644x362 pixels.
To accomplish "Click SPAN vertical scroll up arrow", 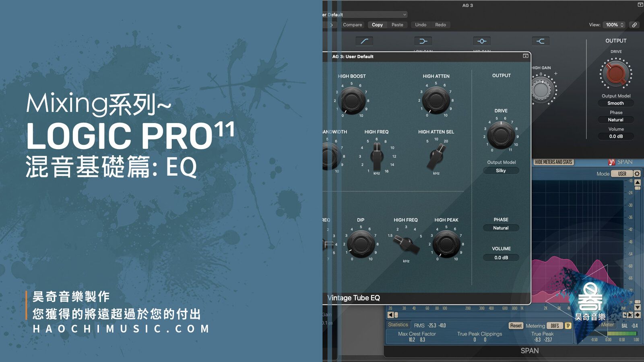I will tap(638, 183).
